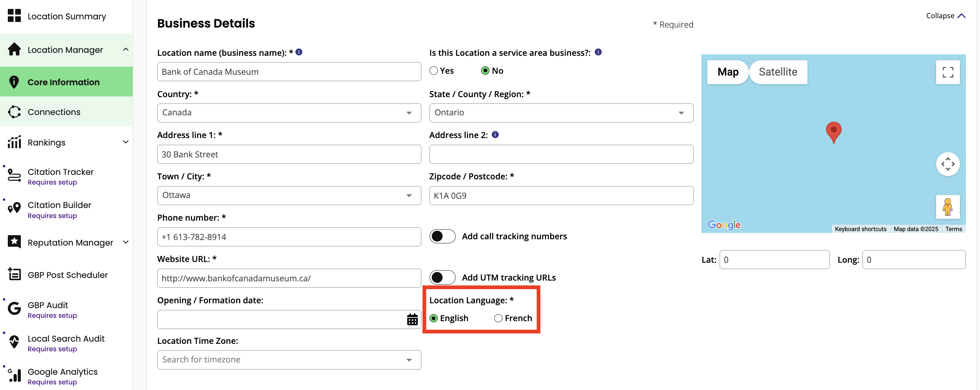Enable Add call tracking numbers toggle
The height and width of the screenshot is (390, 980).
click(x=443, y=236)
